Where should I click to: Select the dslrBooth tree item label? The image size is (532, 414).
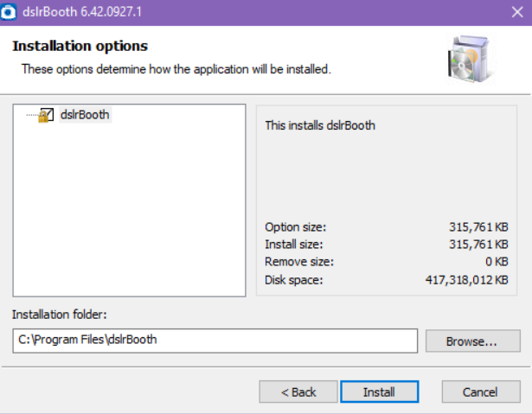pos(85,115)
